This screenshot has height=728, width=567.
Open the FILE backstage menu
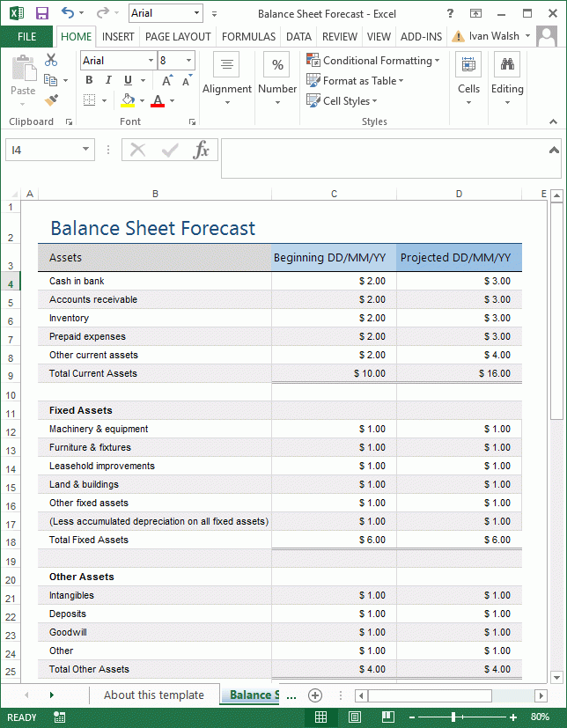pos(26,36)
